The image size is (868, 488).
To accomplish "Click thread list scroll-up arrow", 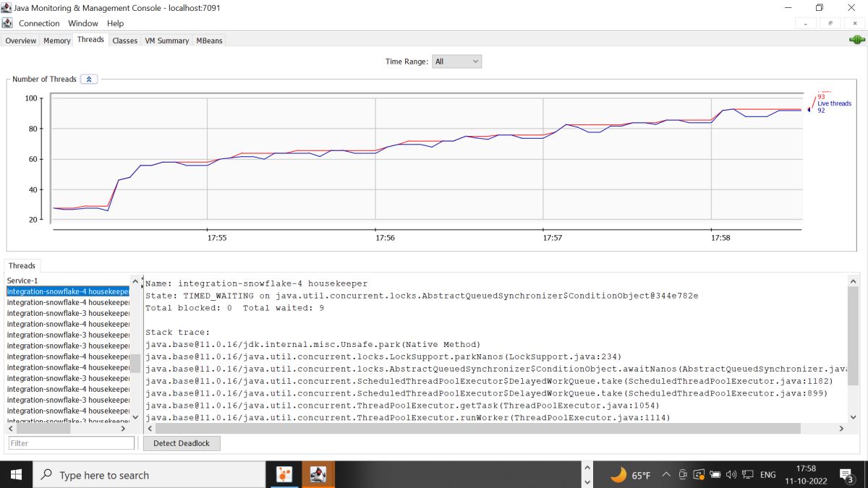I will point(135,281).
